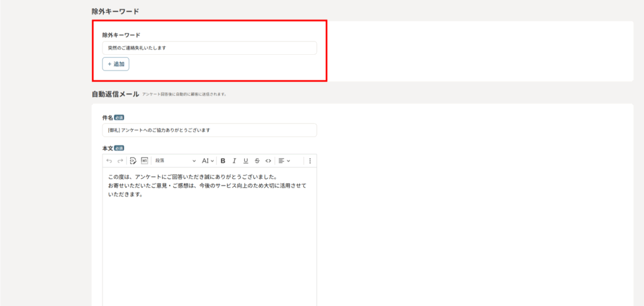Click the inline code icon

point(269,161)
